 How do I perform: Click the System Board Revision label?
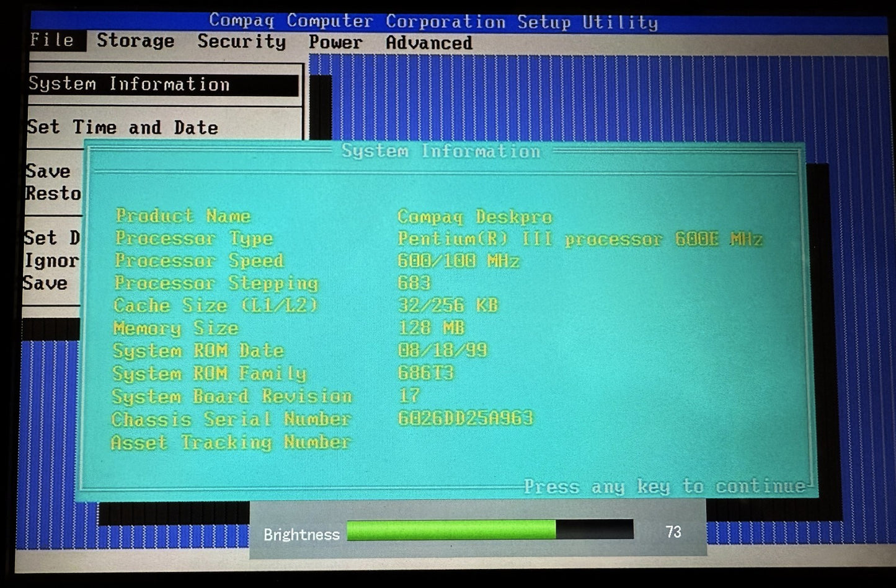[232, 397]
